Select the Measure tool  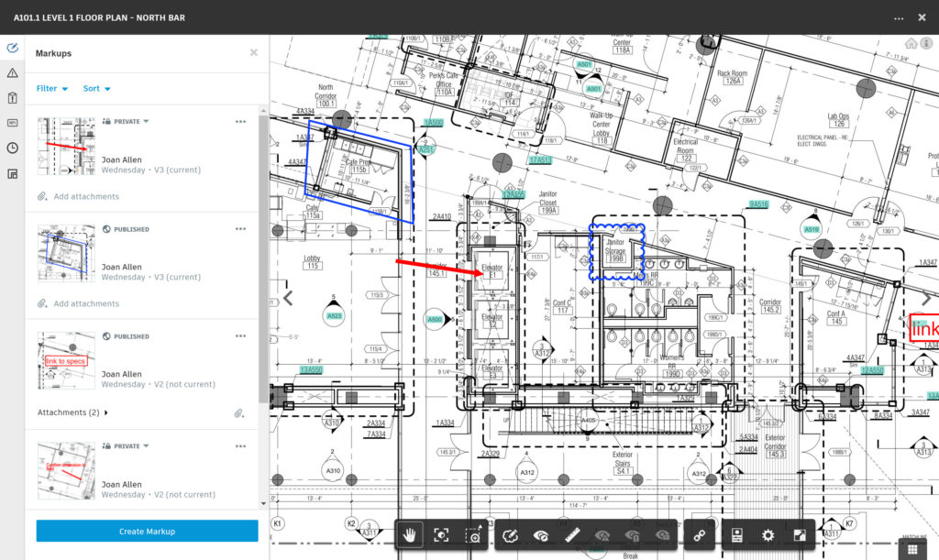click(x=571, y=535)
